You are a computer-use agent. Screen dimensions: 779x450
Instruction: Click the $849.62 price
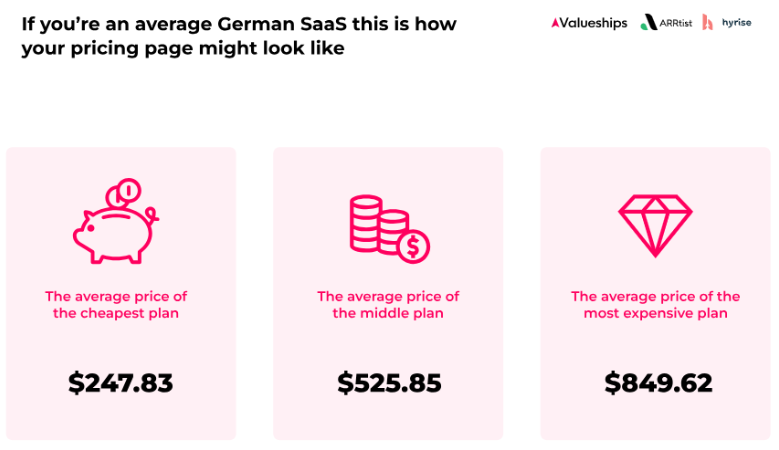tap(658, 383)
